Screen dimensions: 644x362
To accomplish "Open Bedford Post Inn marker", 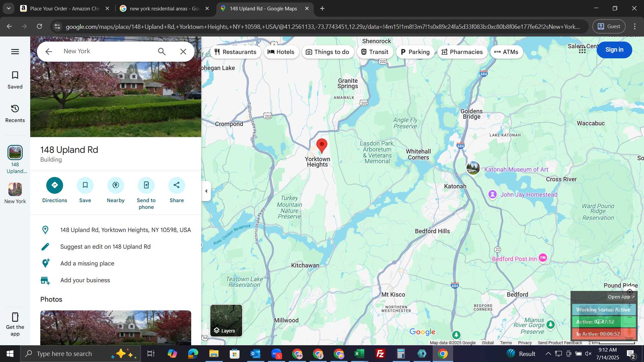I will click(x=543, y=258).
